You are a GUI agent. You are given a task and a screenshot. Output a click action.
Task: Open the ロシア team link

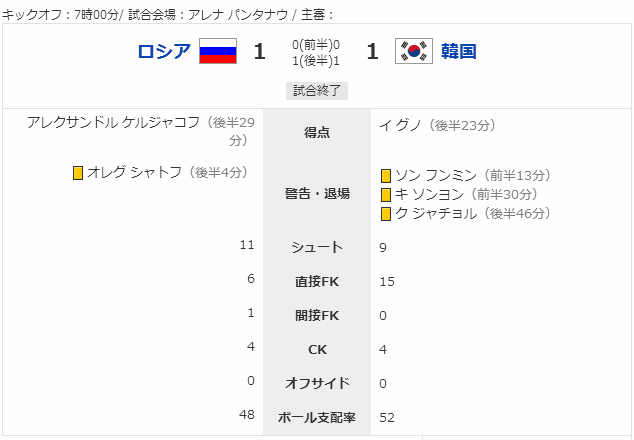(x=164, y=51)
